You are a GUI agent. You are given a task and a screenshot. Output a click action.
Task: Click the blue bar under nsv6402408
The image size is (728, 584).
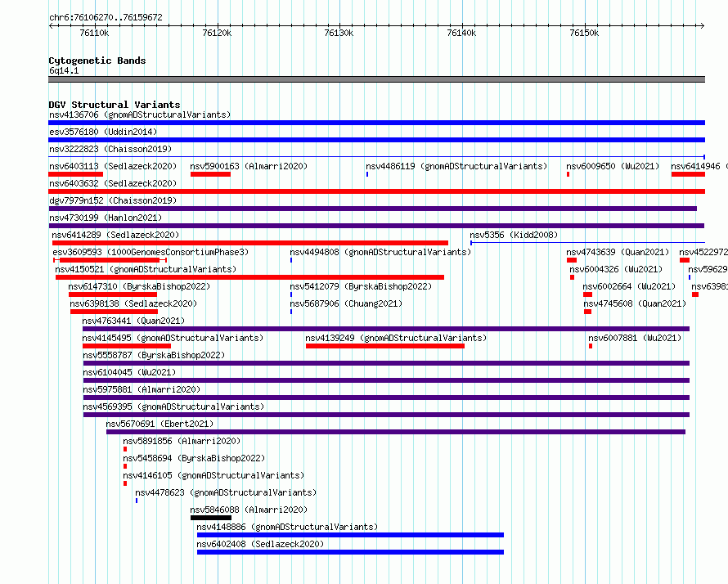coord(351,552)
